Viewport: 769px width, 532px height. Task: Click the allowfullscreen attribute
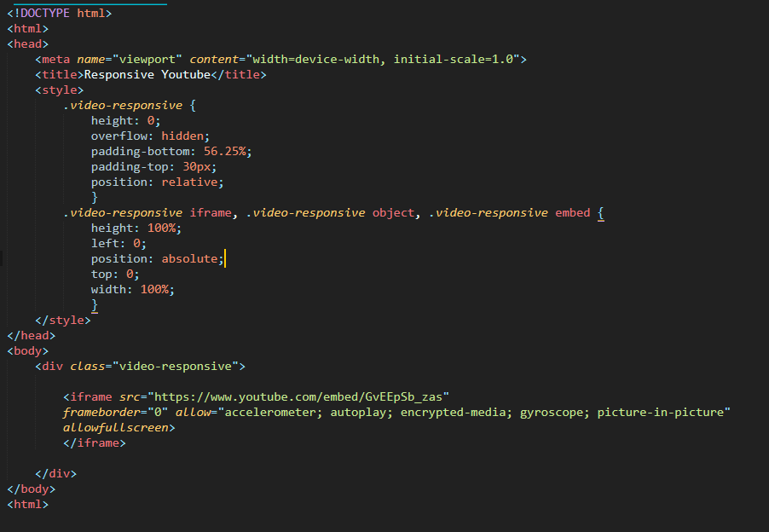point(119,428)
